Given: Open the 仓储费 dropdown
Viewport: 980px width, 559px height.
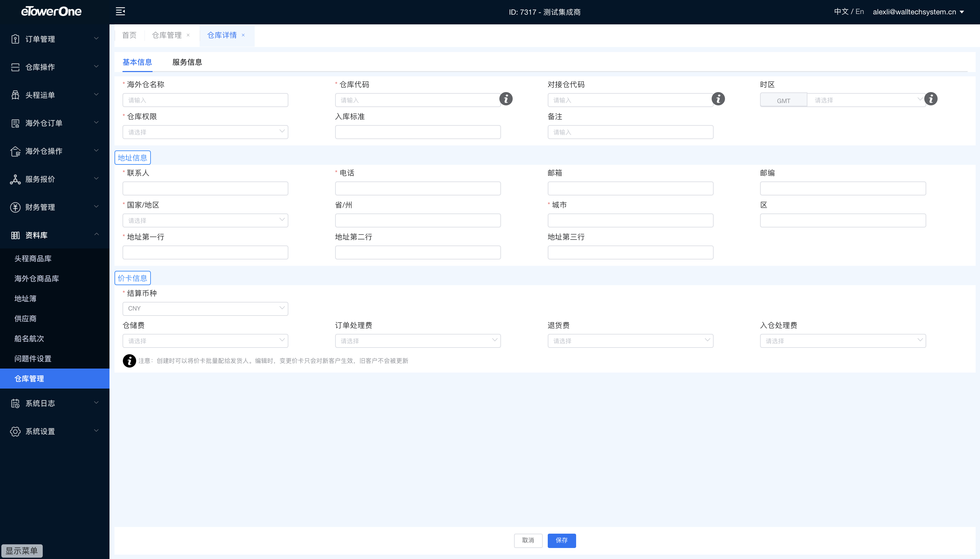Looking at the screenshot, I should (206, 341).
